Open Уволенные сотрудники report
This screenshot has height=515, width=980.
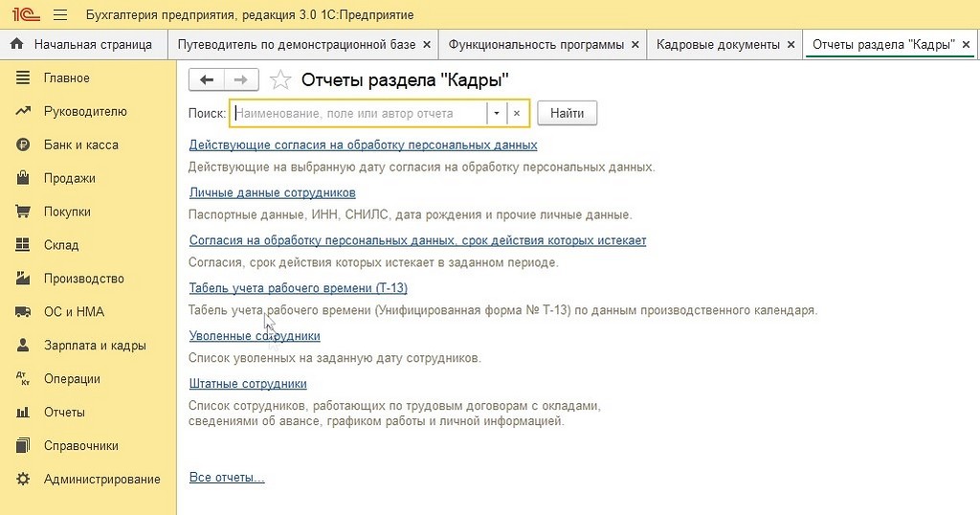255,336
